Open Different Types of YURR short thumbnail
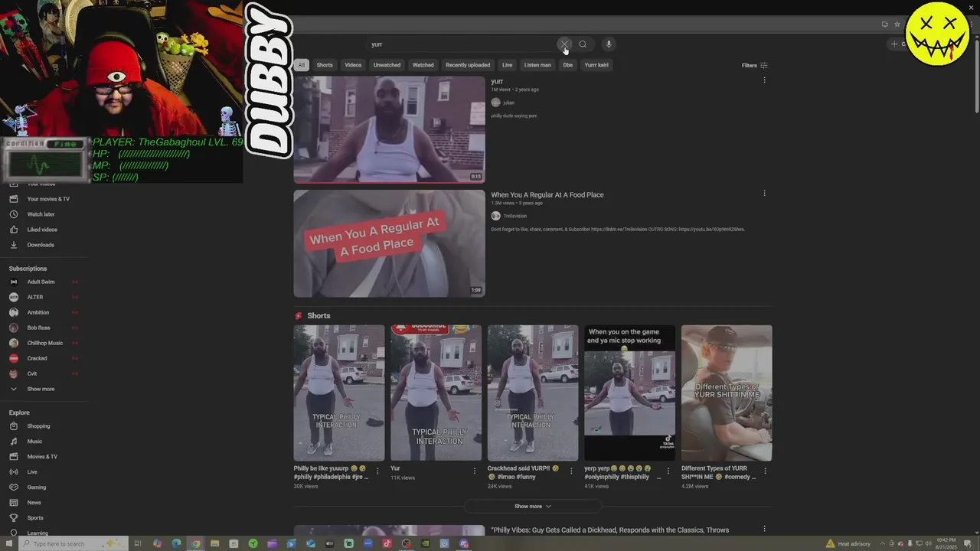Viewport: 980px width, 551px height. click(727, 393)
